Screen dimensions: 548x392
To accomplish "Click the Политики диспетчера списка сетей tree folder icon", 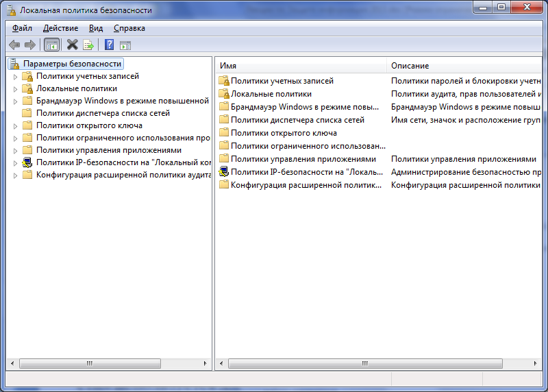I will pos(27,113).
